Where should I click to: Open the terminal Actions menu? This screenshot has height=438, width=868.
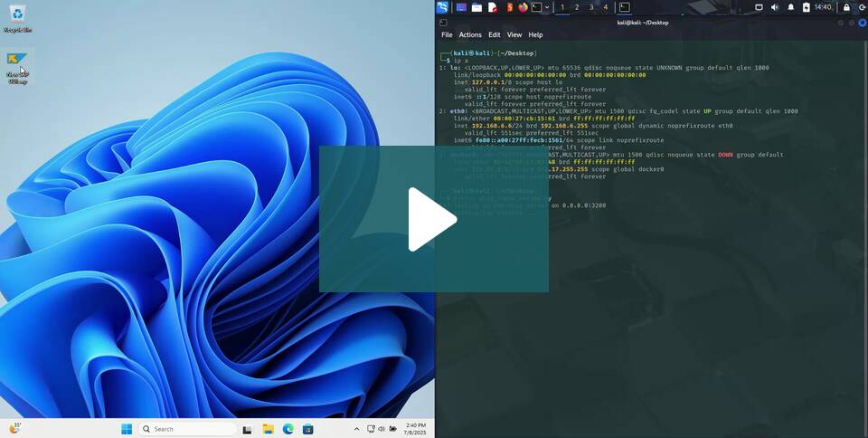pos(470,34)
